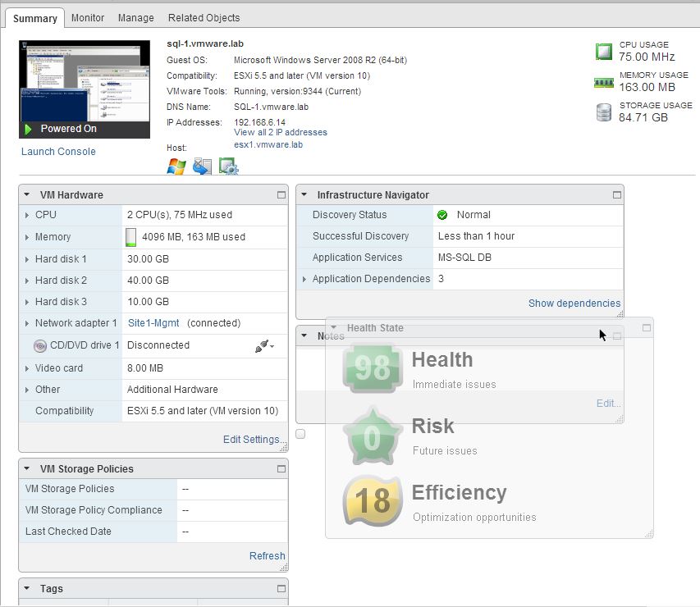Maximize the Health State panel
The height and width of the screenshot is (607, 700).
pyautogui.click(x=647, y=328)
